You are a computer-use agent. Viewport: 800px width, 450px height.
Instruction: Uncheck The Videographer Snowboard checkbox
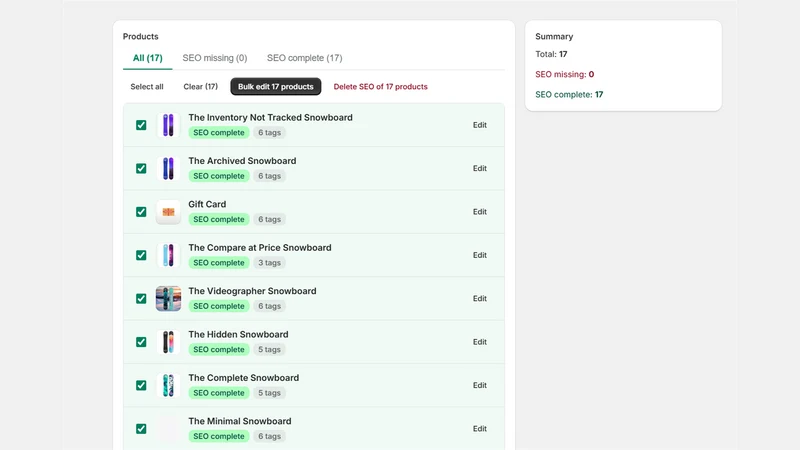(x=141, y=298)
